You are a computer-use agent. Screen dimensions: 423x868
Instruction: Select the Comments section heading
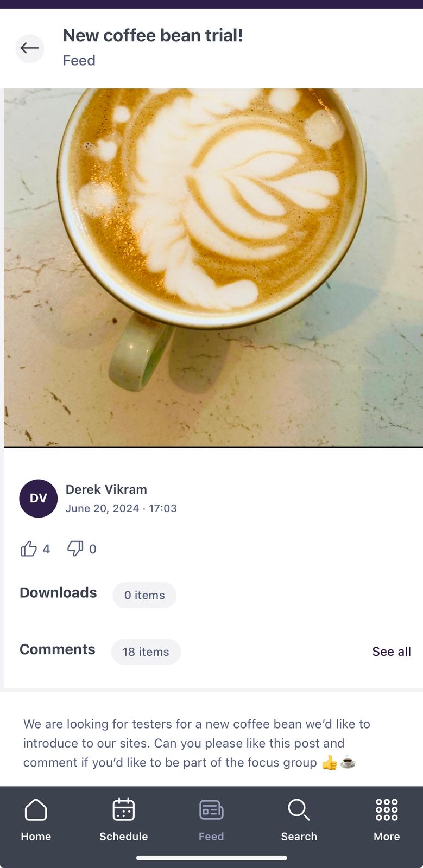(58, 649)
